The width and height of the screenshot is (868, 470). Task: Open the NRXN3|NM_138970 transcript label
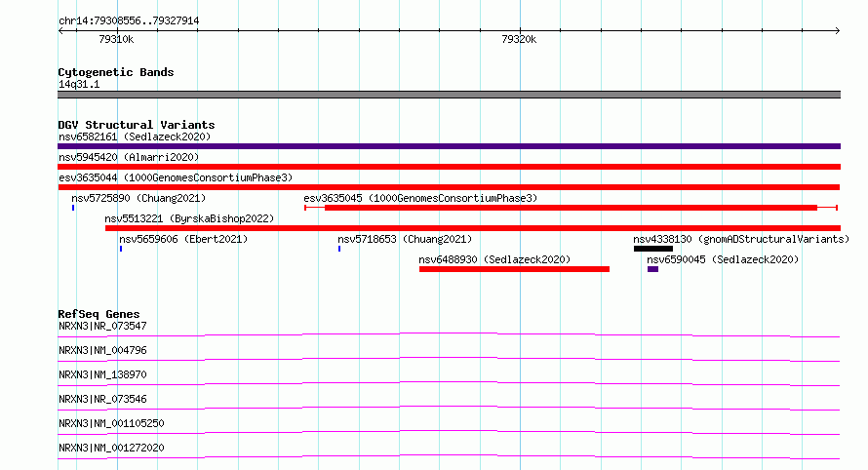(102, 374)
